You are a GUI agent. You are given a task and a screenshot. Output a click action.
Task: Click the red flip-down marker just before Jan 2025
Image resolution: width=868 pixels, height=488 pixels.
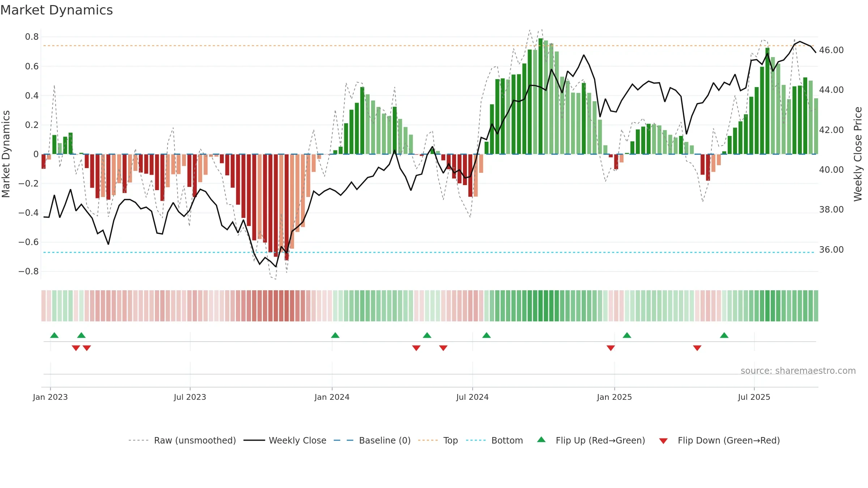(x=611, y=348)
